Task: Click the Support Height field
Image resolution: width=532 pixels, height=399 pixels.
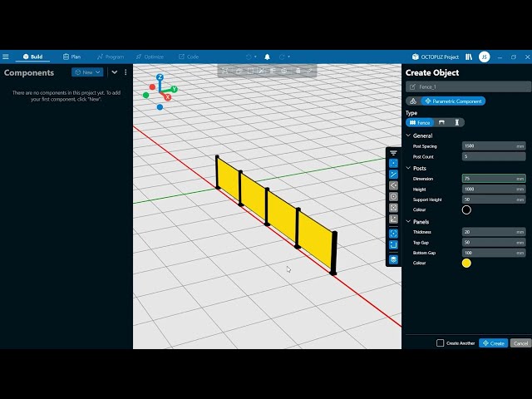Action: point(494,199)
